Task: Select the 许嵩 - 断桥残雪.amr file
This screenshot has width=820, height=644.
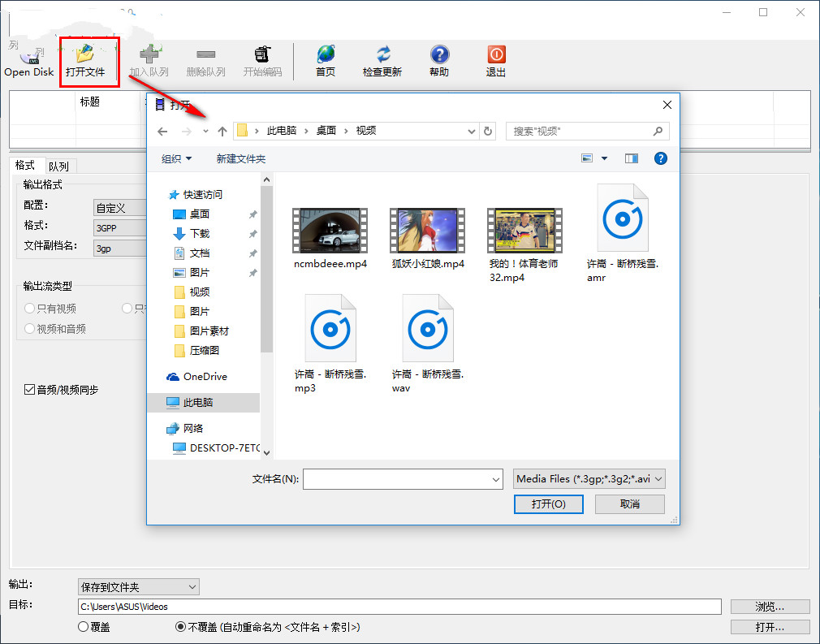Action: tap(623, 233)
